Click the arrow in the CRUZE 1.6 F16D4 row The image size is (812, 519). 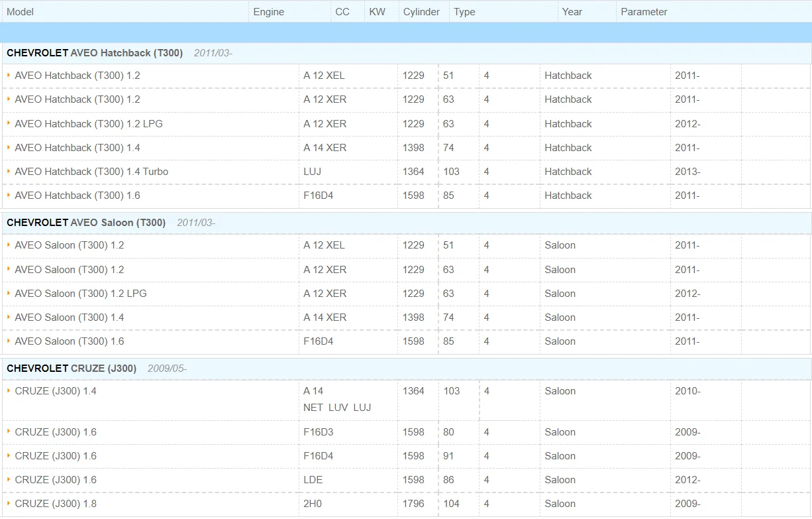point(9,455)
